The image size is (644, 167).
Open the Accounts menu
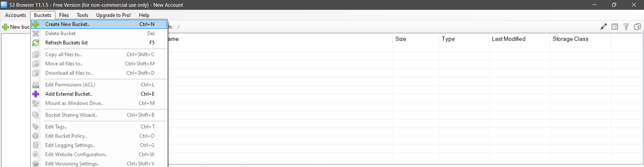[15, 15]
